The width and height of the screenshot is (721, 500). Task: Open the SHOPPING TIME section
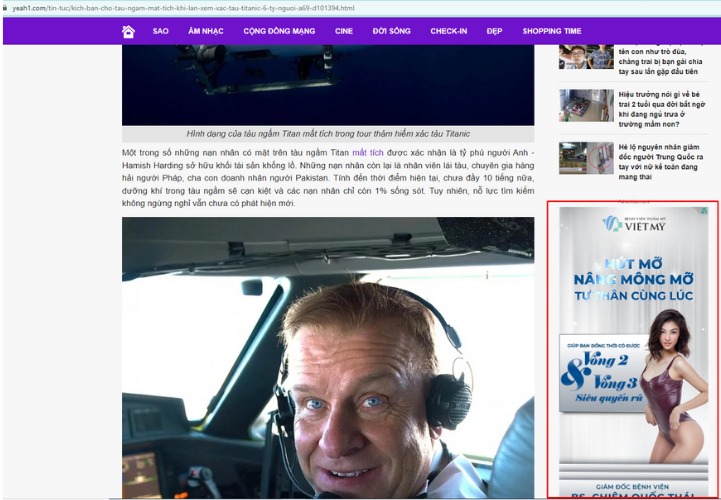[551, 31]
